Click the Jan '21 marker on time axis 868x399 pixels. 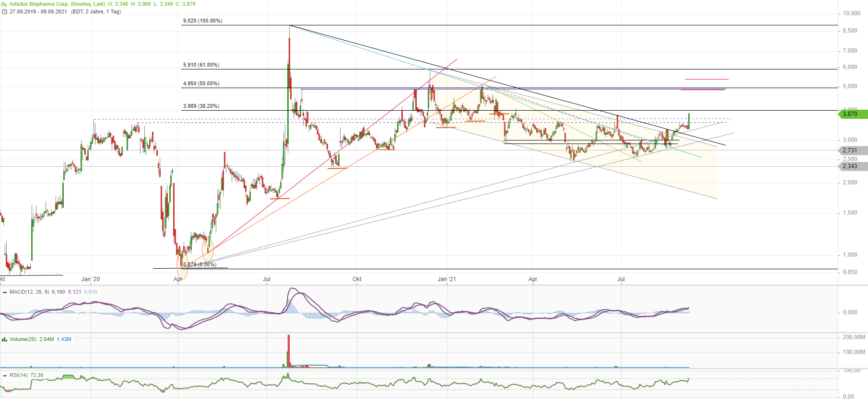point(447,279)
